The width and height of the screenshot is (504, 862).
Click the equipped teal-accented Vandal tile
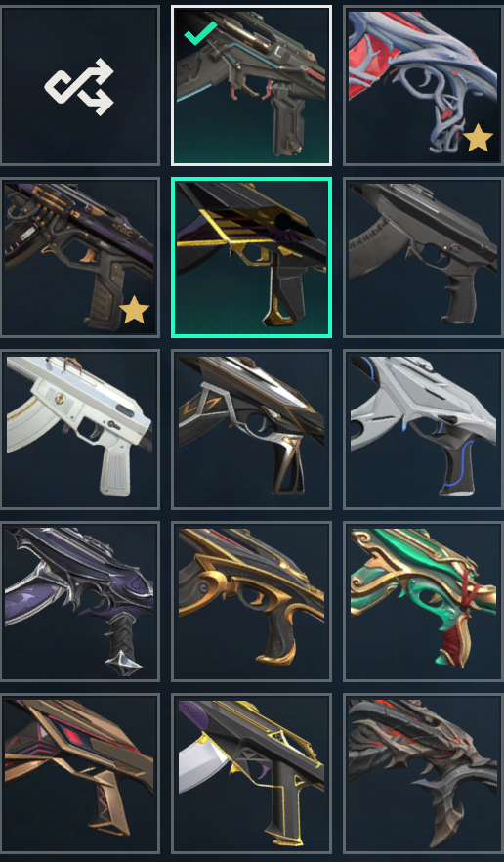click(x=252, y=85)
